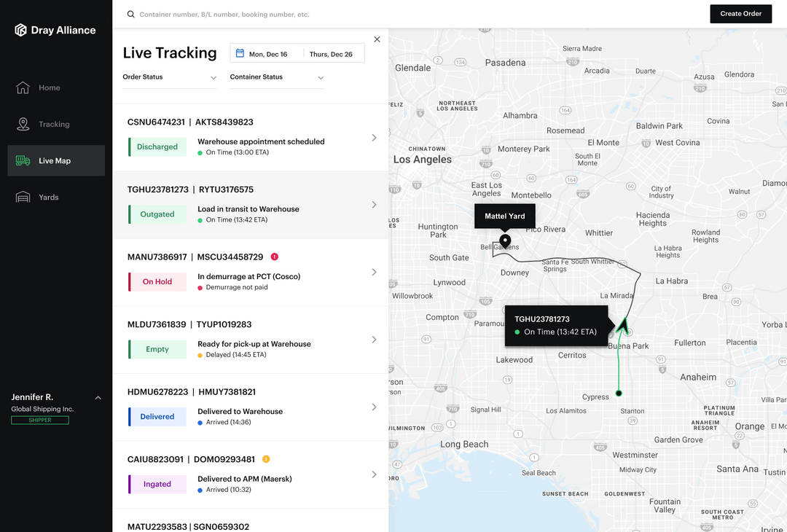Viewport: 787px width, 532px height.
Task: Click the TGHU23781273 tooltip on the map
Action: (556, 325)
